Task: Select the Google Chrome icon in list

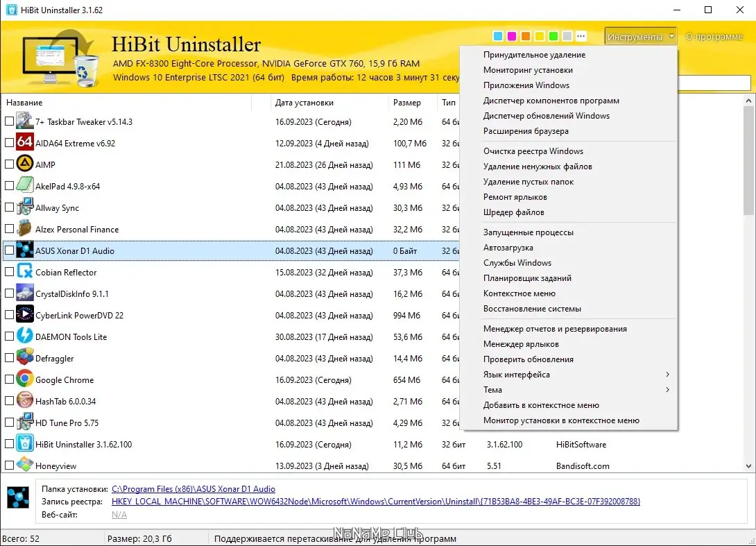Action: (x=24, y=379)
